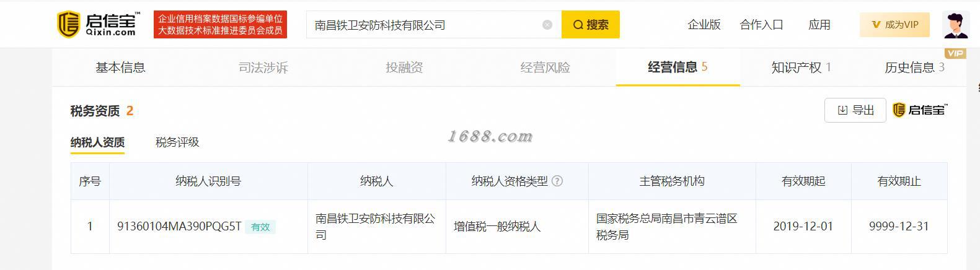Screen dimensions: 980x270
Task: Select the 纳税人资质 tab
Action: 97,142
